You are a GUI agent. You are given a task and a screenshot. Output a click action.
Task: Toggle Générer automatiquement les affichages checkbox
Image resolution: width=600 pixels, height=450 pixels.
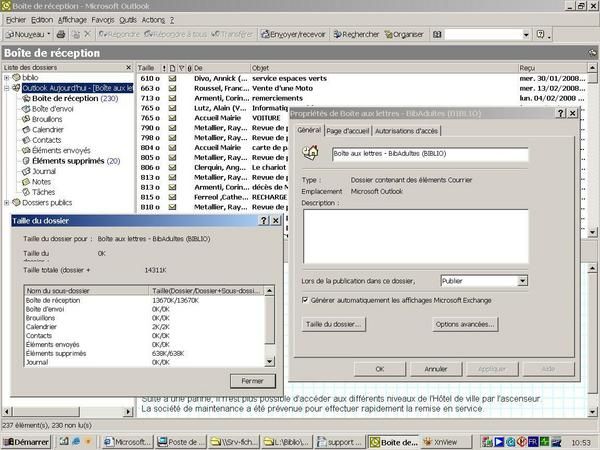click(305, 300)
